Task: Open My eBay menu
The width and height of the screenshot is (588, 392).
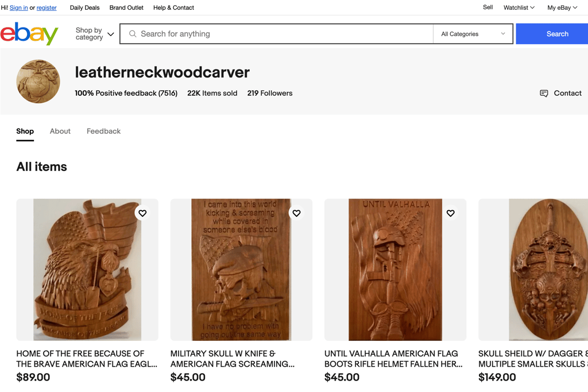Action: (x=562, y=7)
